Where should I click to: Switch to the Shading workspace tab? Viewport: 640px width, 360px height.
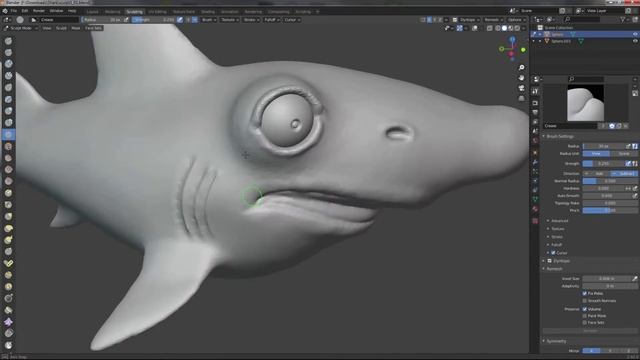click(x=208, y=12)
